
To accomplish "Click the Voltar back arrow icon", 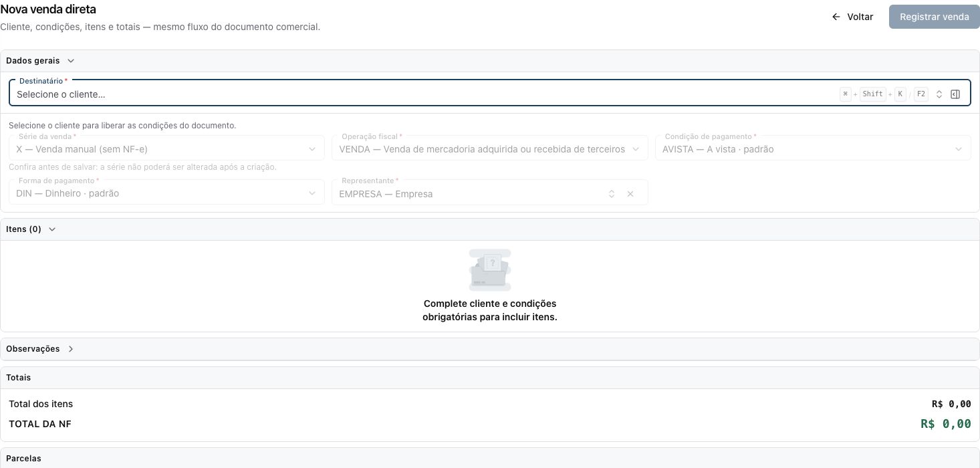I will tap(836, 17).
